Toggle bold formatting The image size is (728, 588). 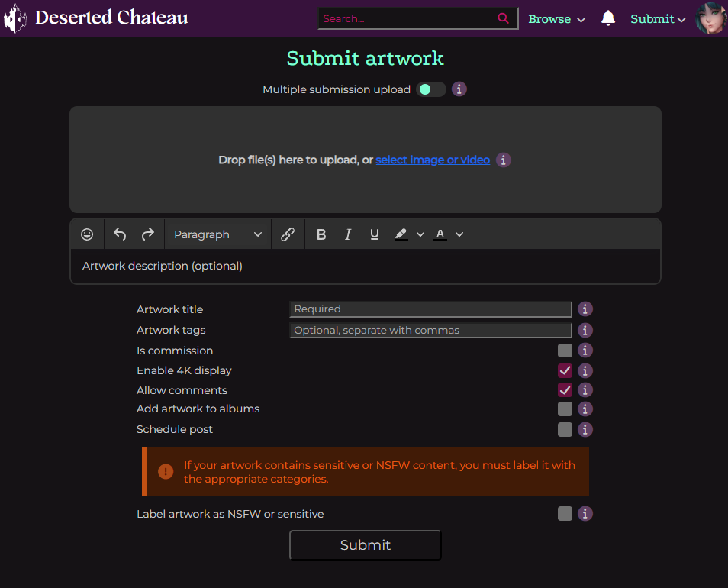(321, 234)
